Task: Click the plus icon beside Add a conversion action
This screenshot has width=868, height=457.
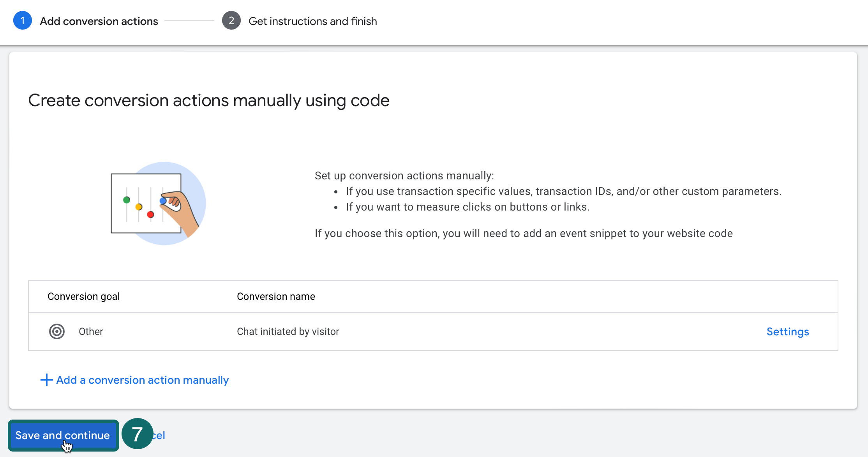Action: click(47, 380)
